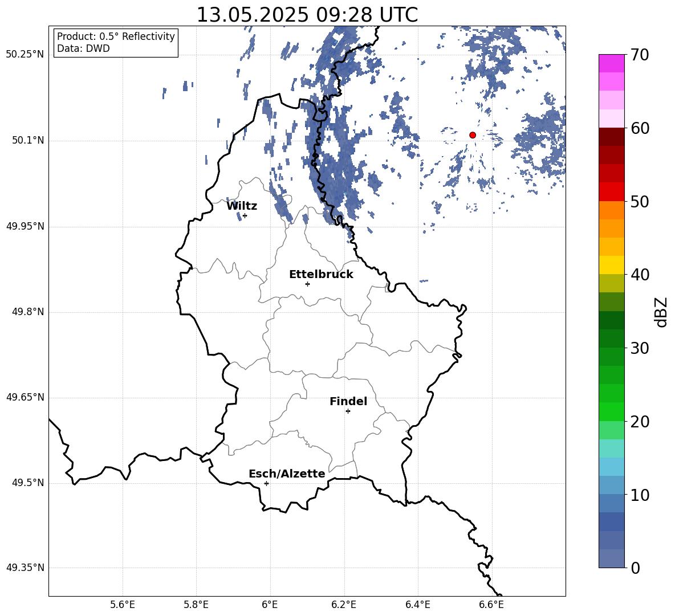675x616 pixels.
Task: Click the Wiltz station cross marker
Action: 245,215
